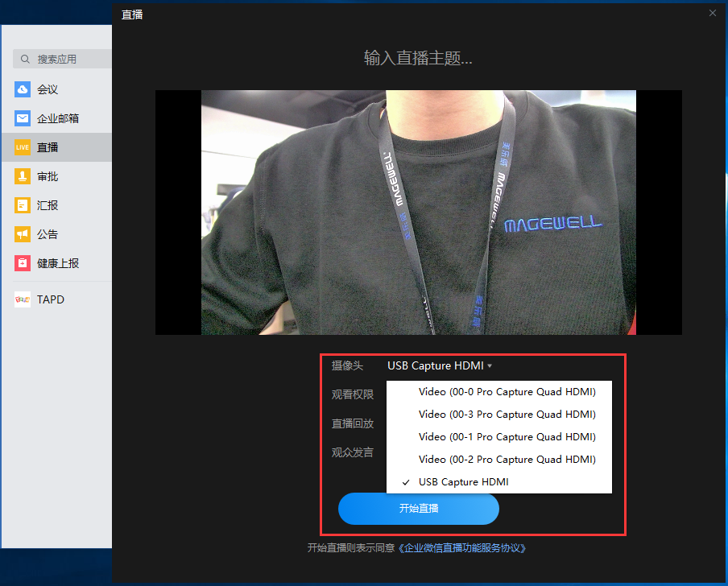Click the orange LIVE 直播 icon
This screenshot has height=586, width=728.
tap(23, 147)
